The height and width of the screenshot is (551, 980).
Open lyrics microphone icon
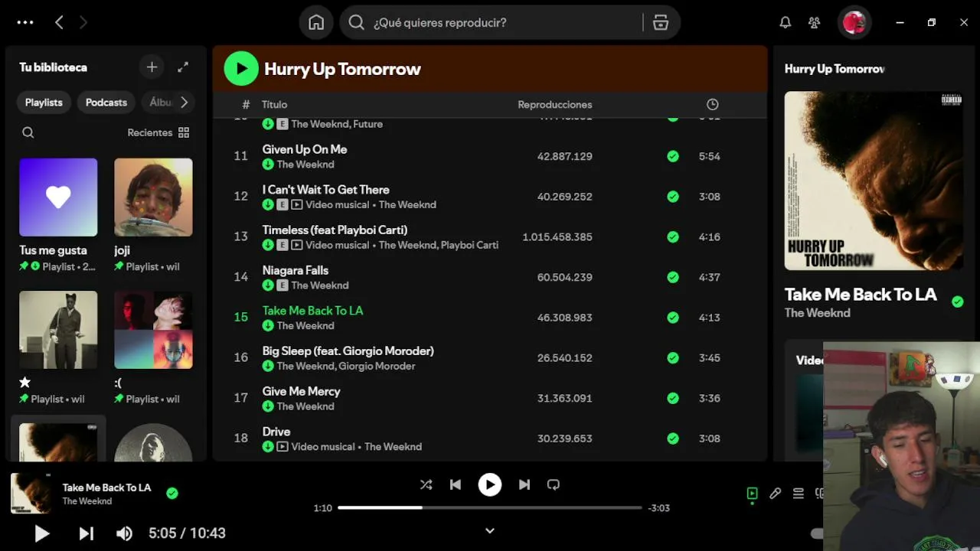tap(776, 494)
